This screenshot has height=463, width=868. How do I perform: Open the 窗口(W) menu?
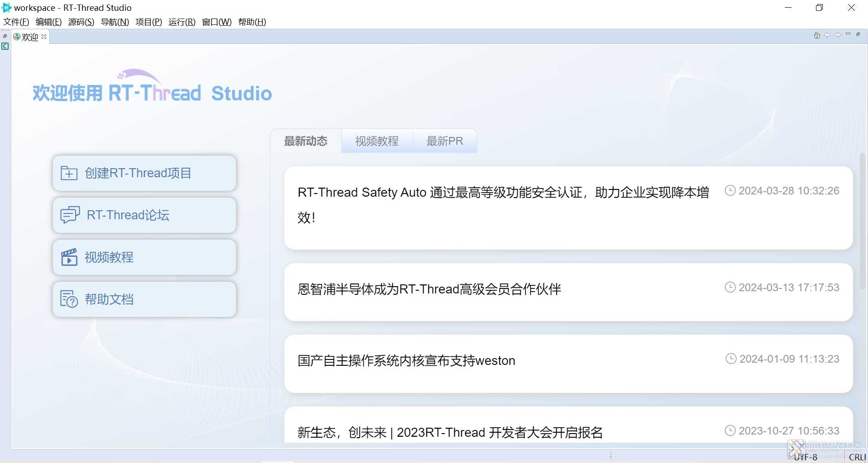click(217, 22)
